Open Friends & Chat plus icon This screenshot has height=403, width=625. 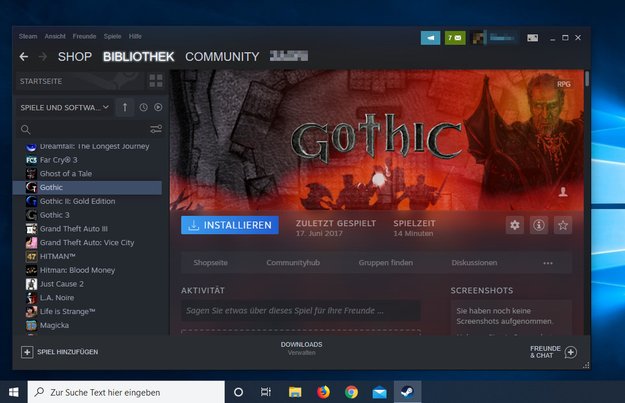(570, 352)
